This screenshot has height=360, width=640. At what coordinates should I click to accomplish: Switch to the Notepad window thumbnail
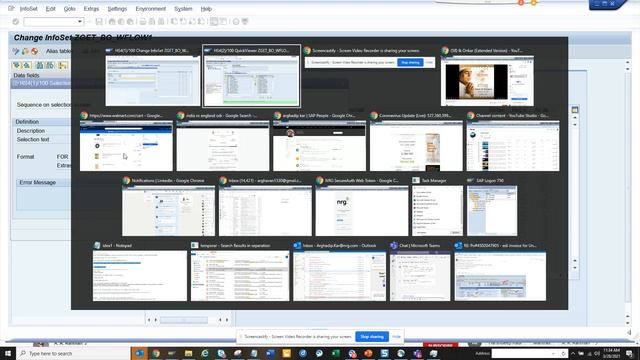click(x=140, y=272)
